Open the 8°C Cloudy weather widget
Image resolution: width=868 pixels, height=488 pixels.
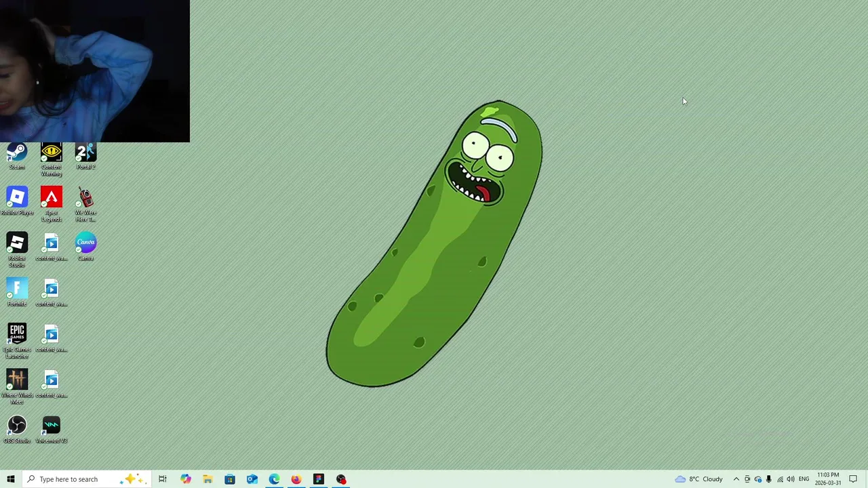[x=698, y=479]
